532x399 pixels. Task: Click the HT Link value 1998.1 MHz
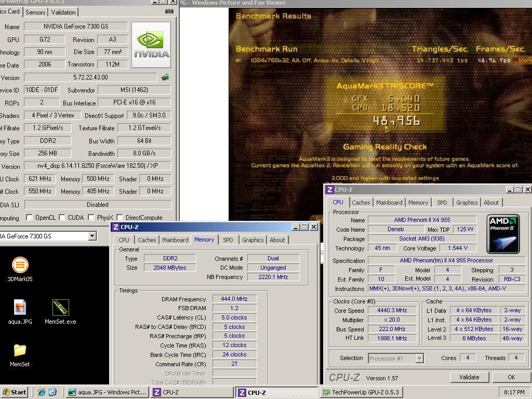392,338
